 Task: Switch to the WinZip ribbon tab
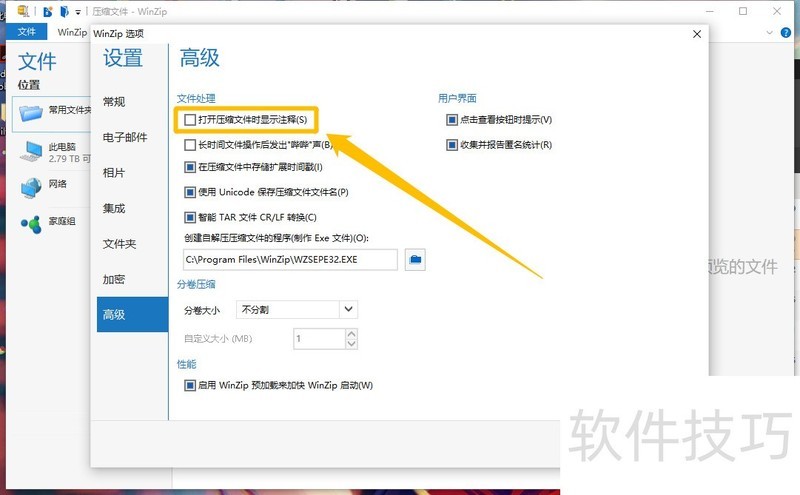[72, 32]
